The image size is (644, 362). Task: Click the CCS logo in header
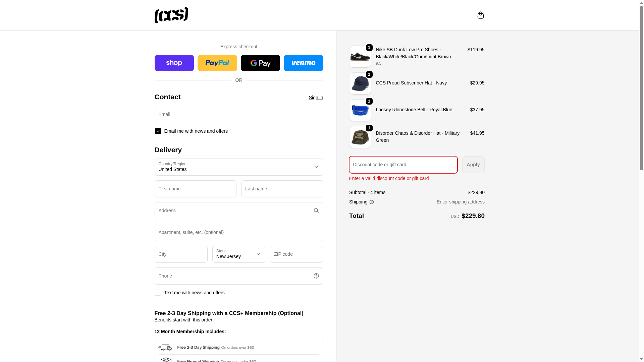pyautogui.click(x=171, y=15)
